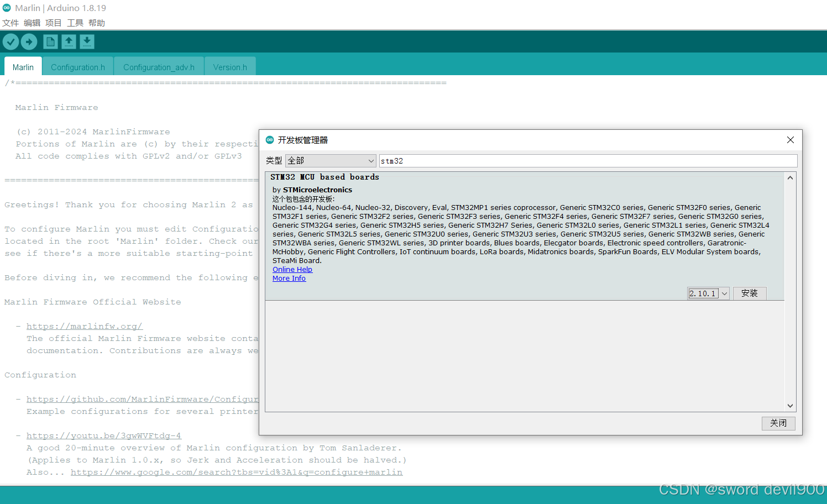Click the Upload arrow toolbar icon
Viewport: 827px width, 504px height.
(x=29, y=41)
